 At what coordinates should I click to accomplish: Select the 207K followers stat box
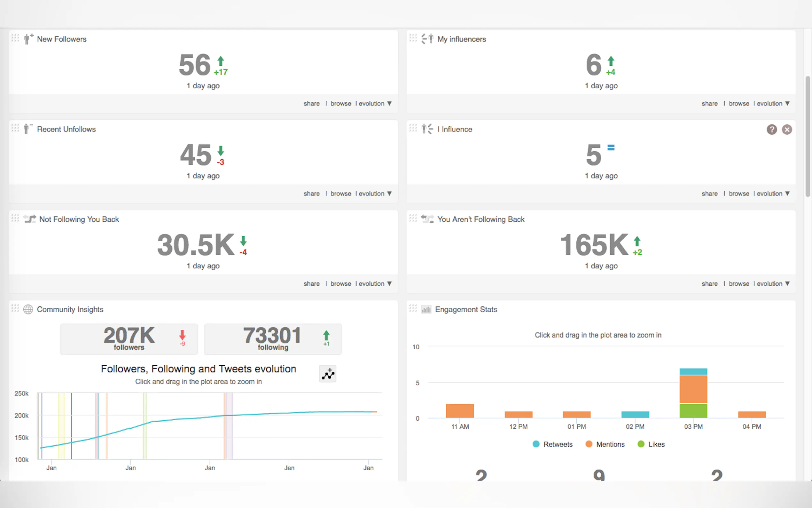click(129, 339)
